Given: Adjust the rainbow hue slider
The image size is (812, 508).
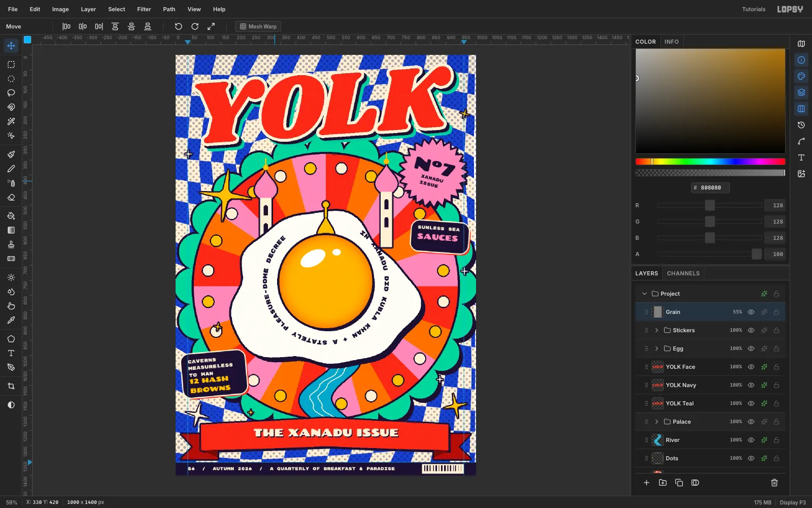Looking at the screenshot, I should click(710, 162).
